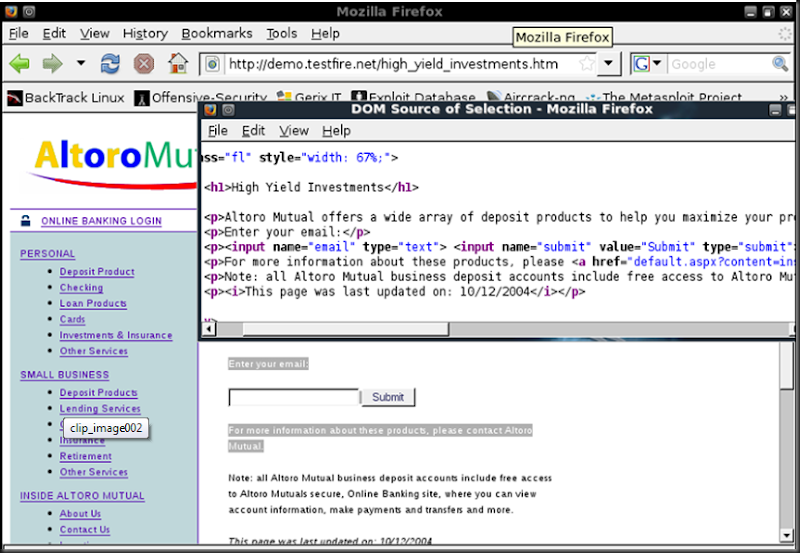
Task: Open the History menu
Action: pos(145,34)
